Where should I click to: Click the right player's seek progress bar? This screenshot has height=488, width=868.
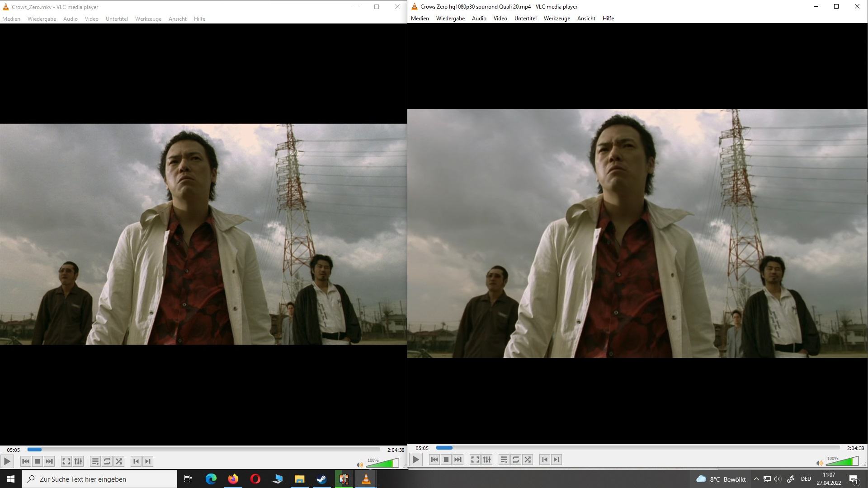click(x=637, y=448)
